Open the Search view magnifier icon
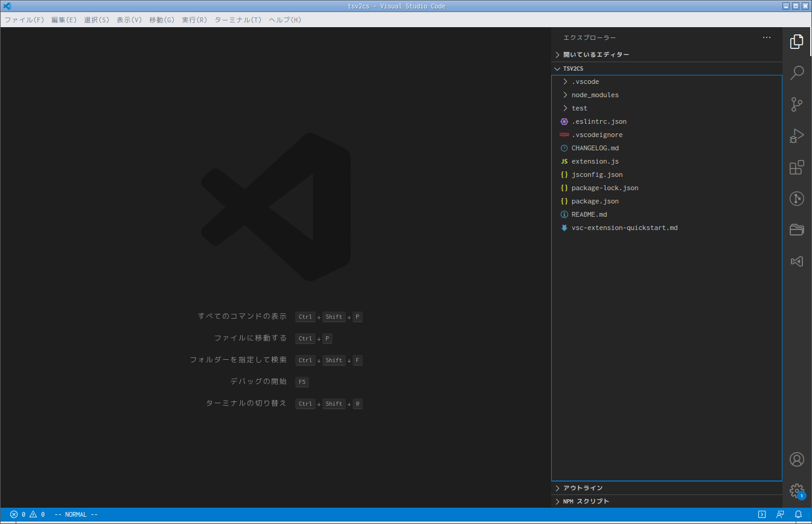 click(x=797, y=73)
